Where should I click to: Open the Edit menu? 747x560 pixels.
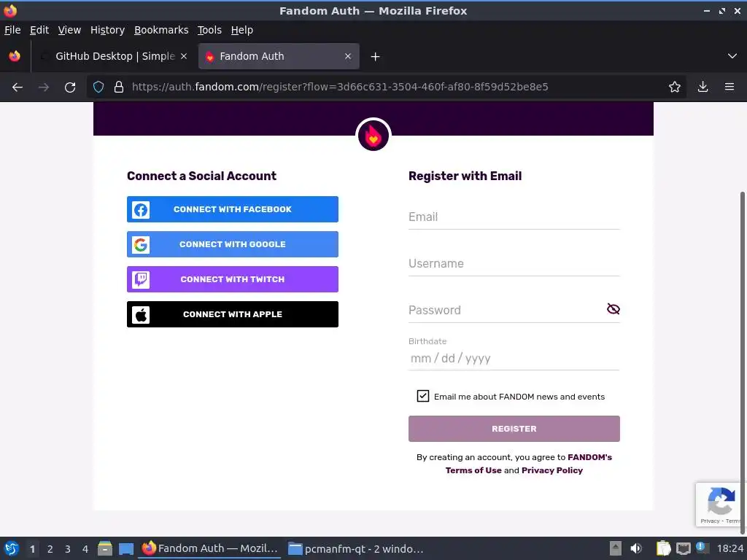coord(39,30)
